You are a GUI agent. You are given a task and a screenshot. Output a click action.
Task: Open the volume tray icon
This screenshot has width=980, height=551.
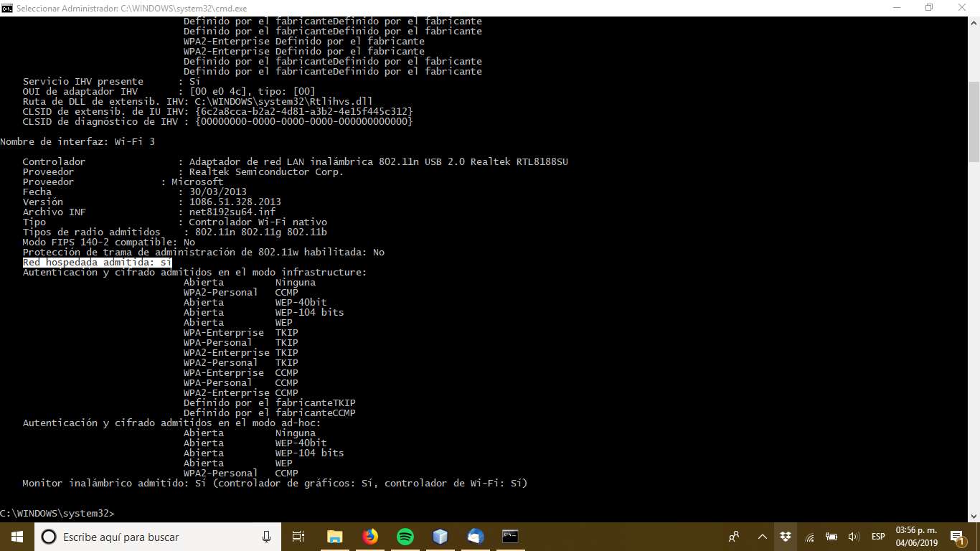pos(853,537)
